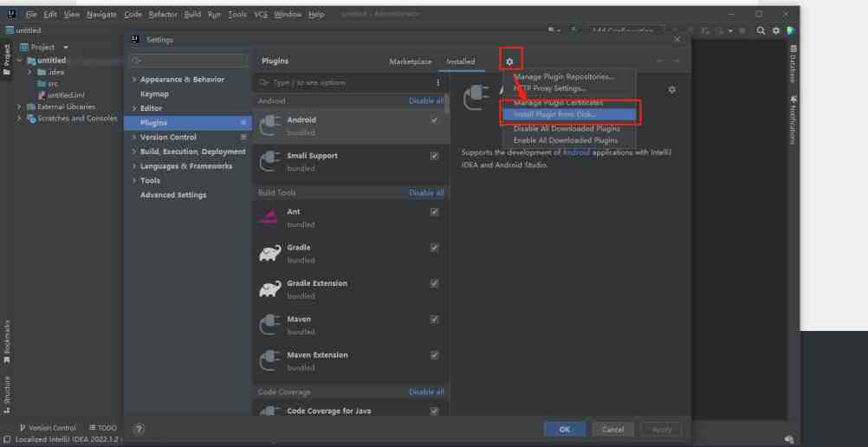Select HTTP Proxy Settings menu entry

point(568,88)
